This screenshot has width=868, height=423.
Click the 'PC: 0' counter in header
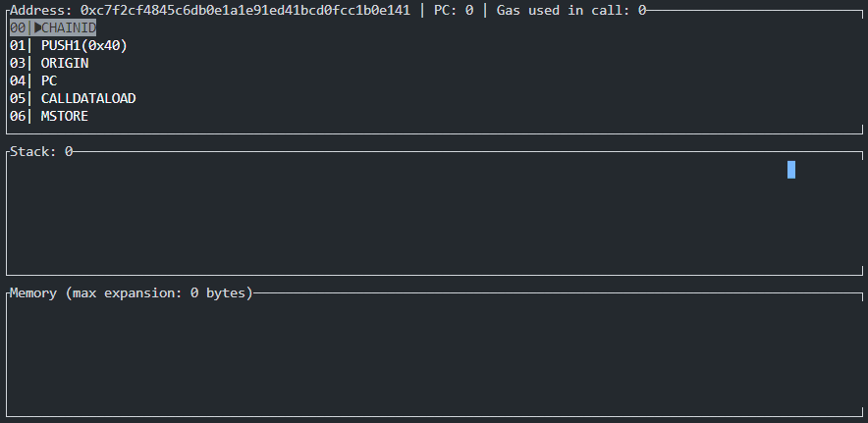(x=454, y=10)
